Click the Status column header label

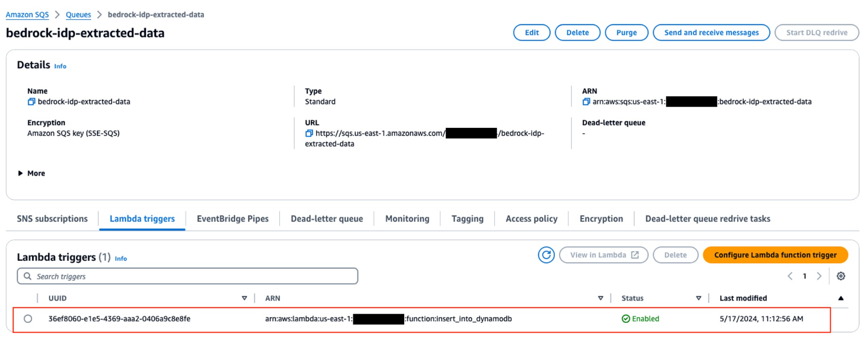[633, 298]
